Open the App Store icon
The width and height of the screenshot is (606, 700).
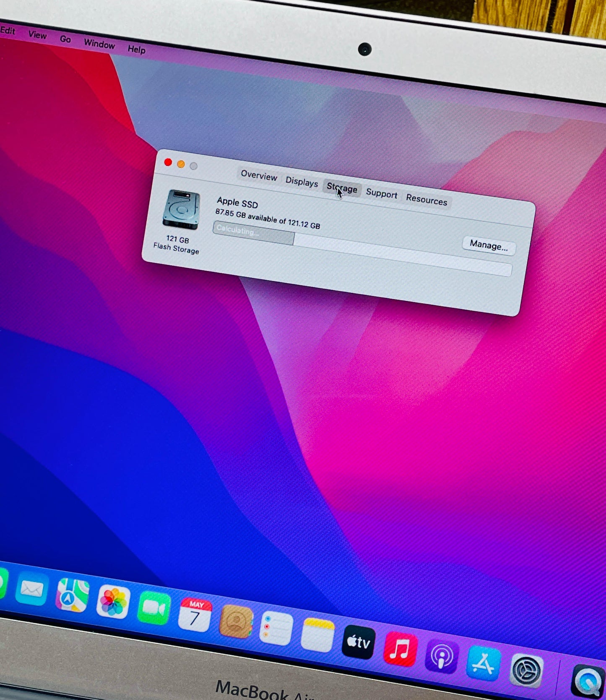coord(484,664)
